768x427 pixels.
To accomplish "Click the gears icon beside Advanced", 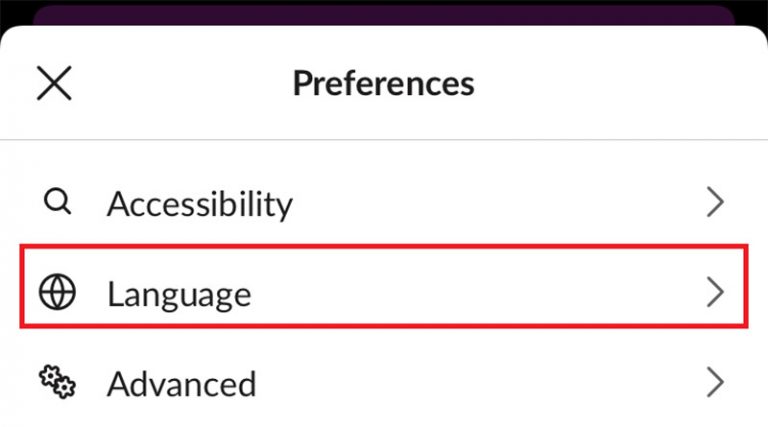I will pos(57,382).
